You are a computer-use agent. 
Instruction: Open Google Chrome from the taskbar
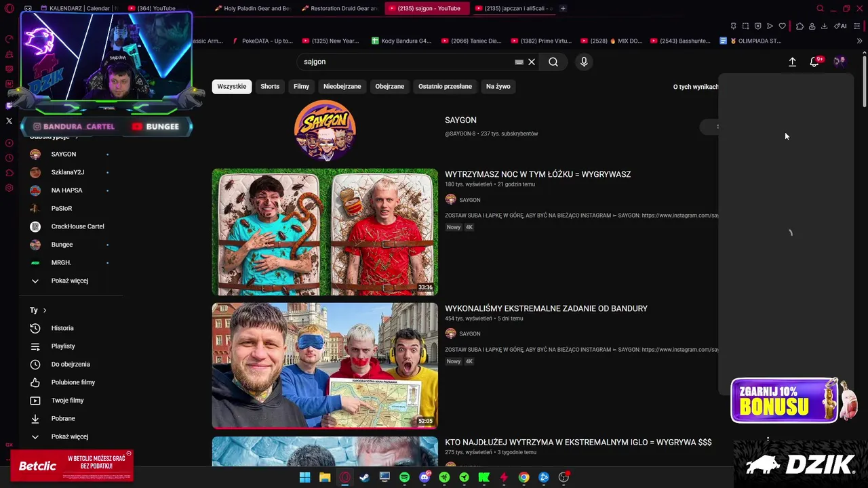point(524,477)
